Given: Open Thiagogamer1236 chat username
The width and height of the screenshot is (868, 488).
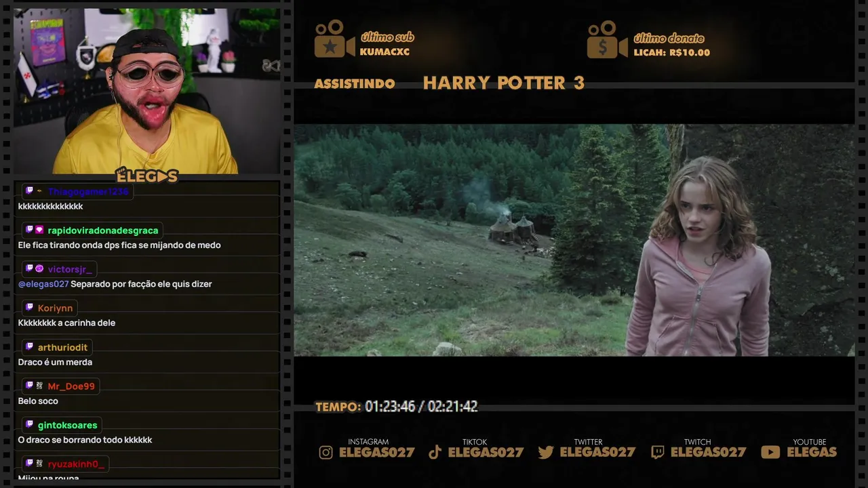Looking at the screenshot, I should [88, 192].
